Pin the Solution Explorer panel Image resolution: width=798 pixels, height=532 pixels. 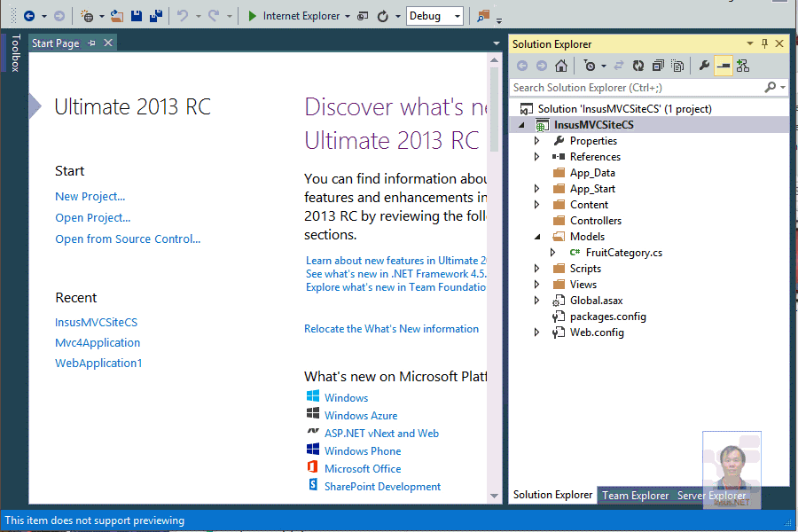point(764,43)
